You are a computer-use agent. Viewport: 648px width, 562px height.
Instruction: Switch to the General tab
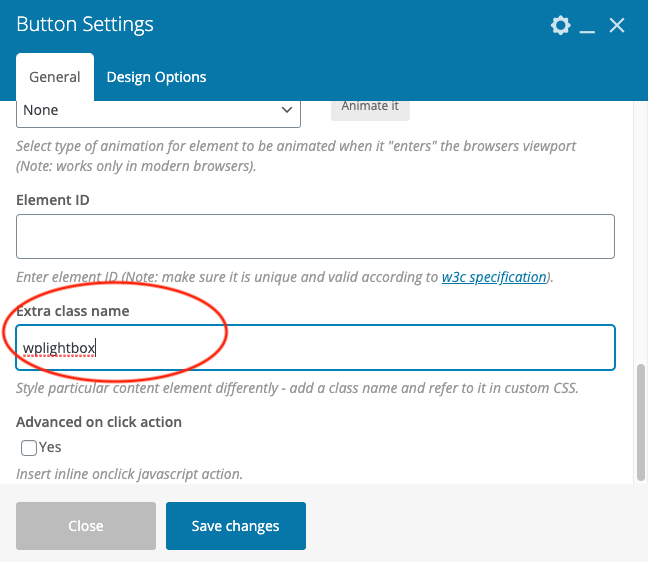(x=55, y=77)
